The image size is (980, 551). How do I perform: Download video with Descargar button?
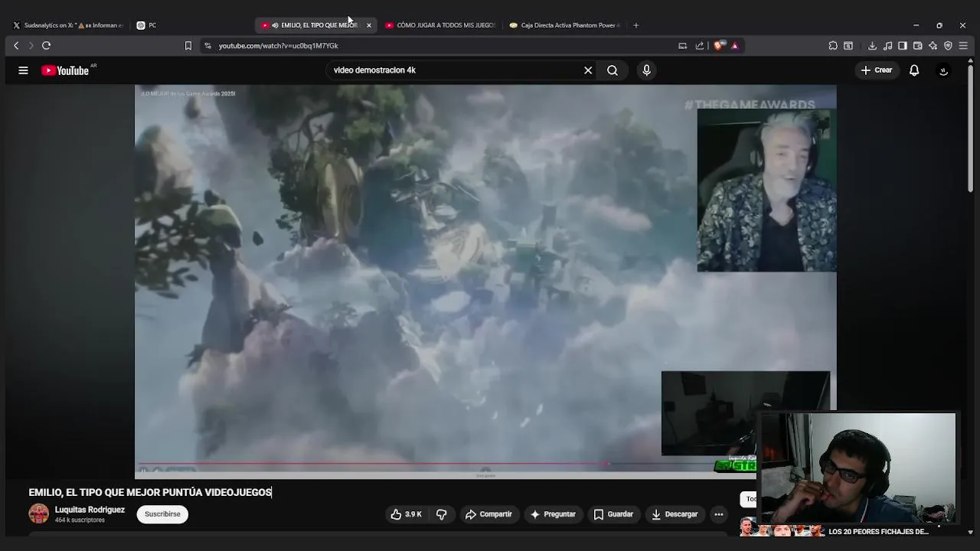(675, 514)
